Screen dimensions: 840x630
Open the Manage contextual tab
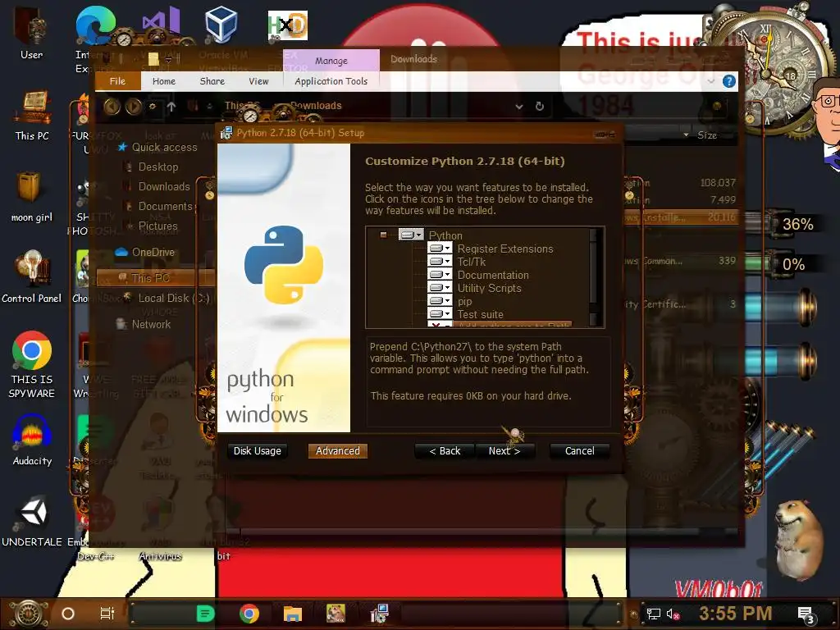coord(331,61)
